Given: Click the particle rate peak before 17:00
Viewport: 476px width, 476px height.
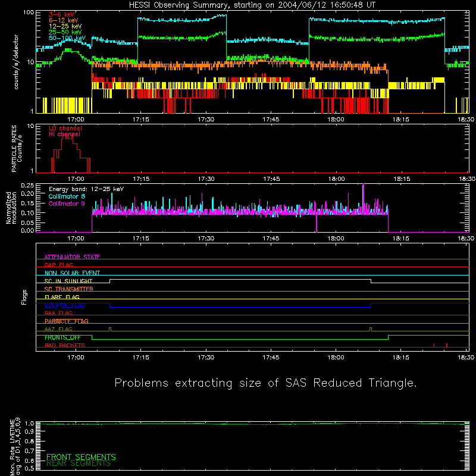Looking at the screenshot, I should 67,137.
